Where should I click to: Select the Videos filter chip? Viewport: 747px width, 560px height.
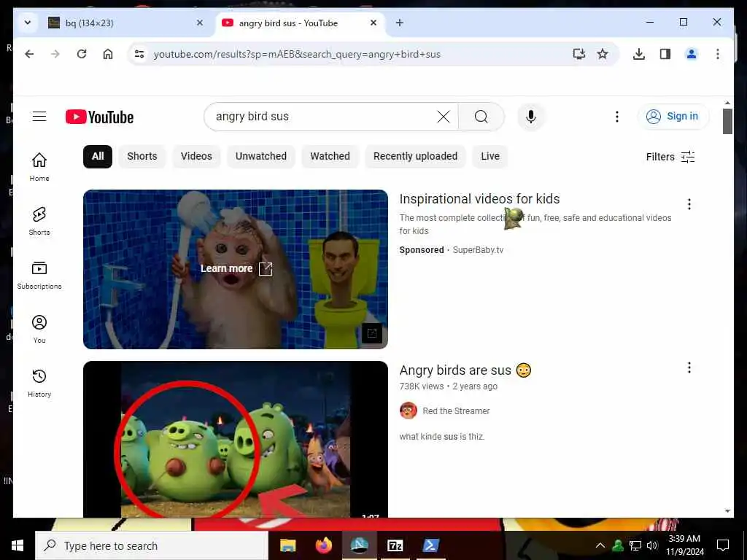point(196,156)
